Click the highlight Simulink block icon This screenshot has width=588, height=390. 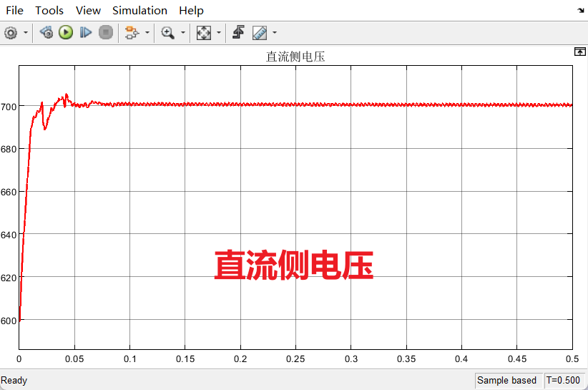tap(132, 33)
